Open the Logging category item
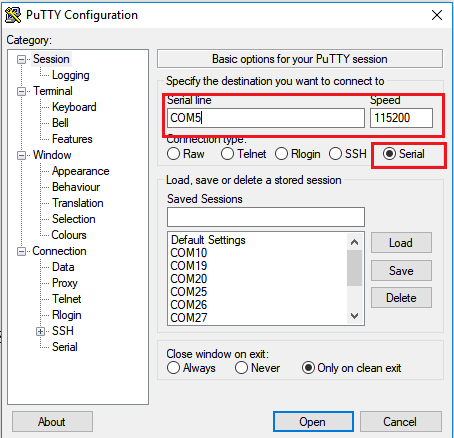Screen dimensions: 454x438 click(71, 75)
